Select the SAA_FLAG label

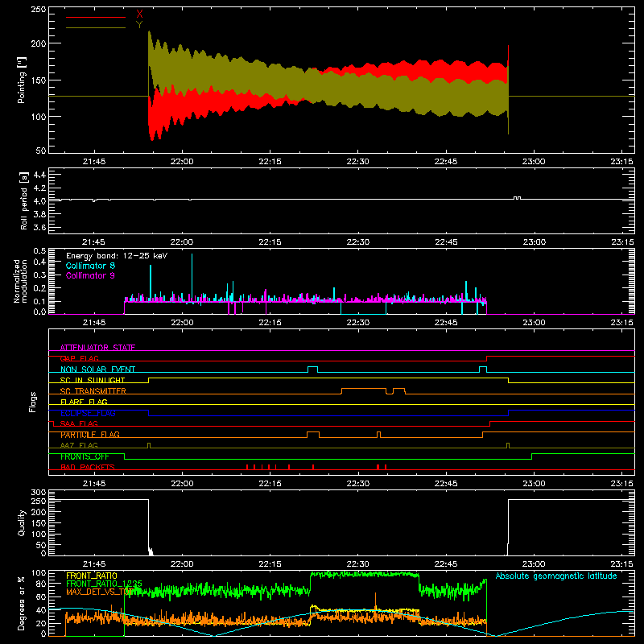[x=79, y=423]
